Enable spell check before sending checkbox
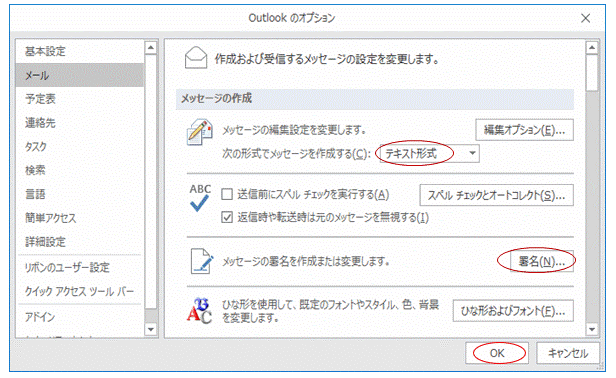Image resolution: width=616 pixels, height=378 pixels. tap(227, 194)
